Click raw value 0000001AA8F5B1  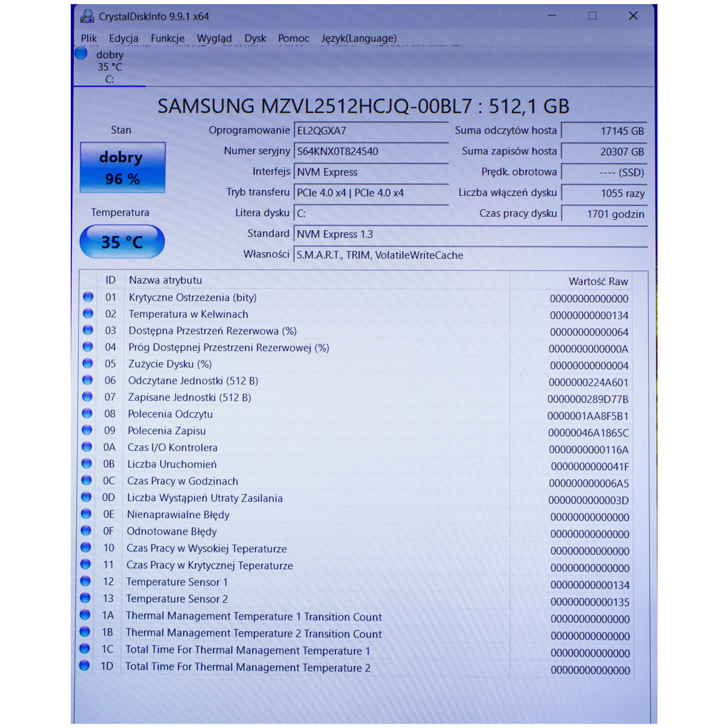coord(588,416)
